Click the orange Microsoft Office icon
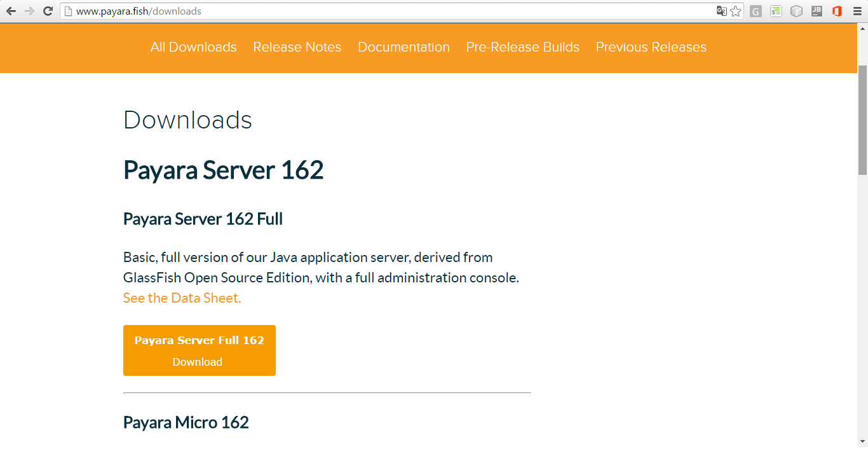The image size is (868, 463). (837, 11)
